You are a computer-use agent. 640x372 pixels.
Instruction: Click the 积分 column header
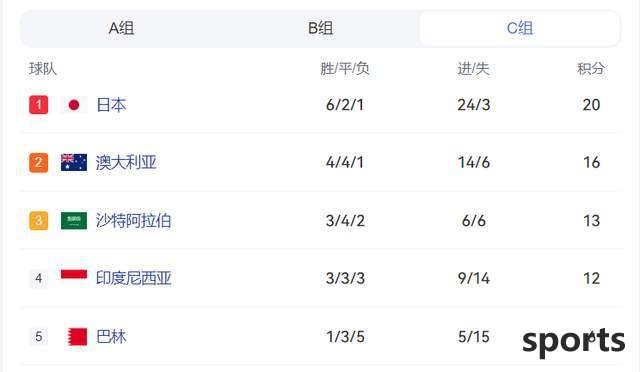[x=591, y=69]
